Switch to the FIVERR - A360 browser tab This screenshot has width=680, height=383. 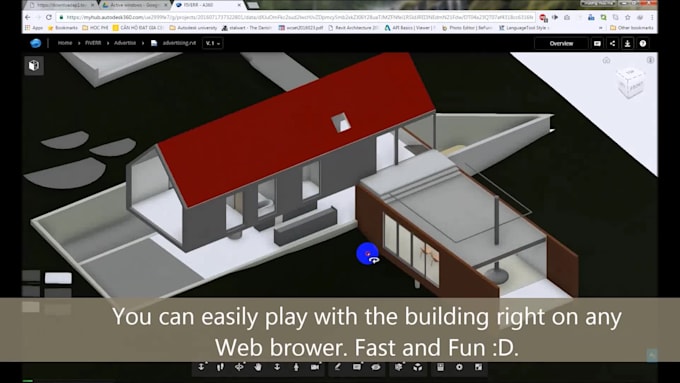(x=208, y=5)
